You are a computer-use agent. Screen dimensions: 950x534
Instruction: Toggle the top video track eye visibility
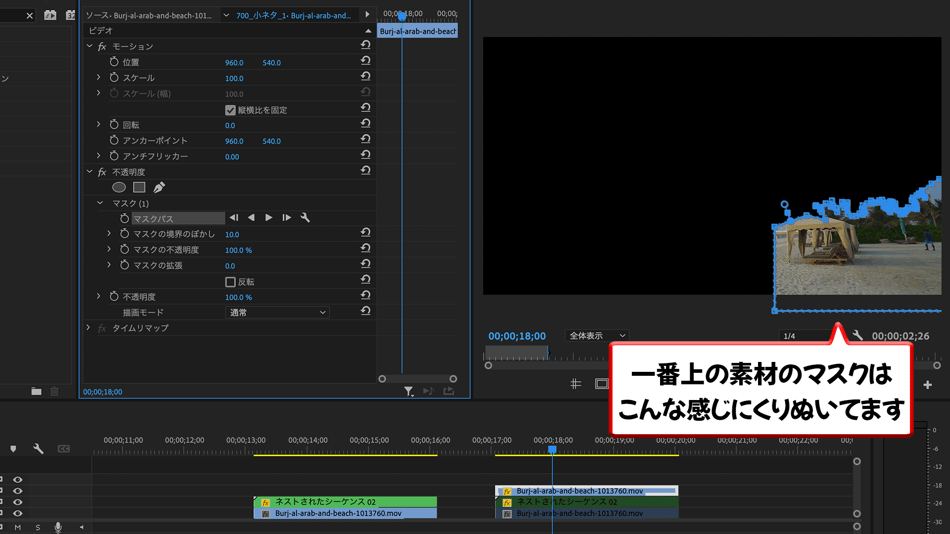pos(17,480)
